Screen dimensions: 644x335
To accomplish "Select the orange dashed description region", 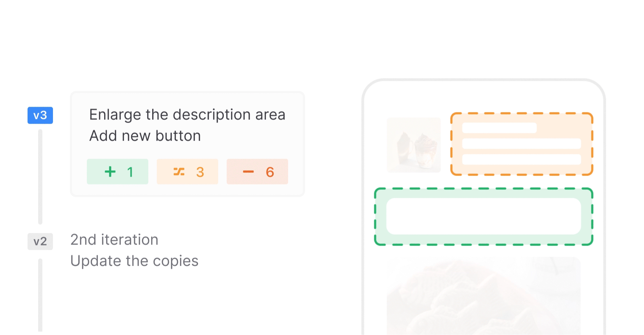I will (x=522, y=144).
